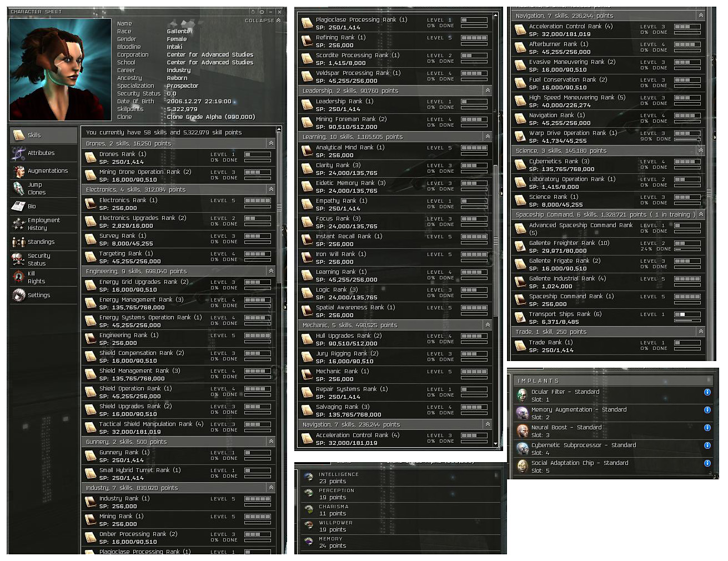Collapse the Engineering skill group
The width and height of the screenshot is (728, 561).
(x=271, y=271)
